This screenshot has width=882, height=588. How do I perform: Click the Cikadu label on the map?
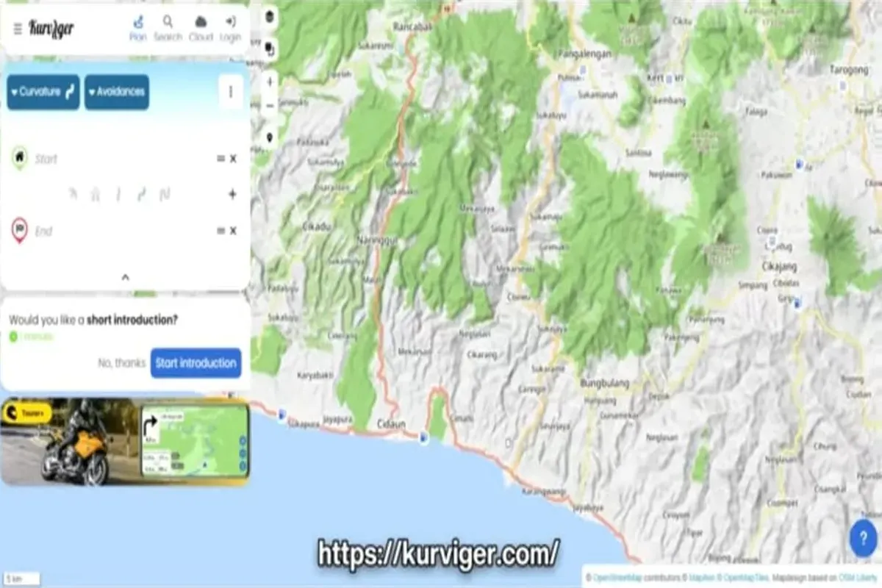click(316, 226)
